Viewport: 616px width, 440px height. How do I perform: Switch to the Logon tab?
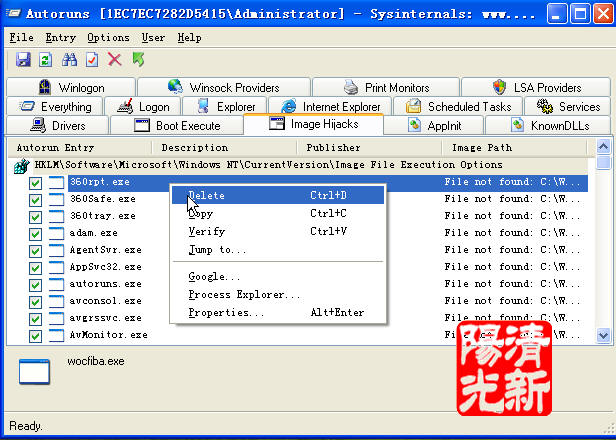[x=143, y=106]
